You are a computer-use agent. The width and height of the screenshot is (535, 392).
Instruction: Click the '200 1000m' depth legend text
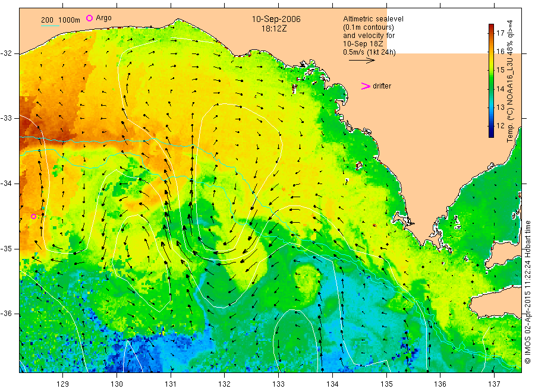61,20
